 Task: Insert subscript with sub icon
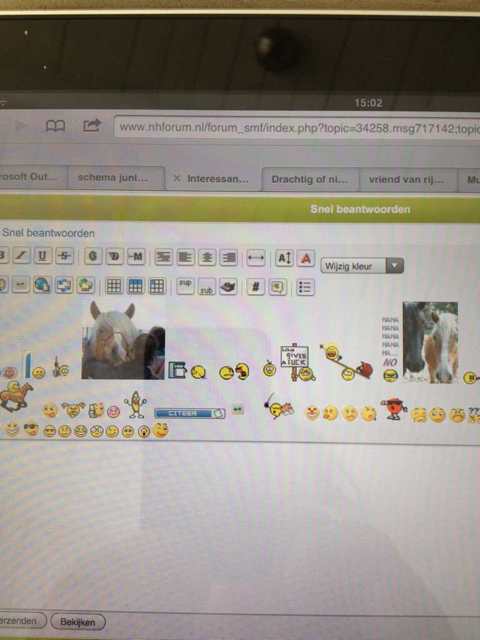coord(207,287)
